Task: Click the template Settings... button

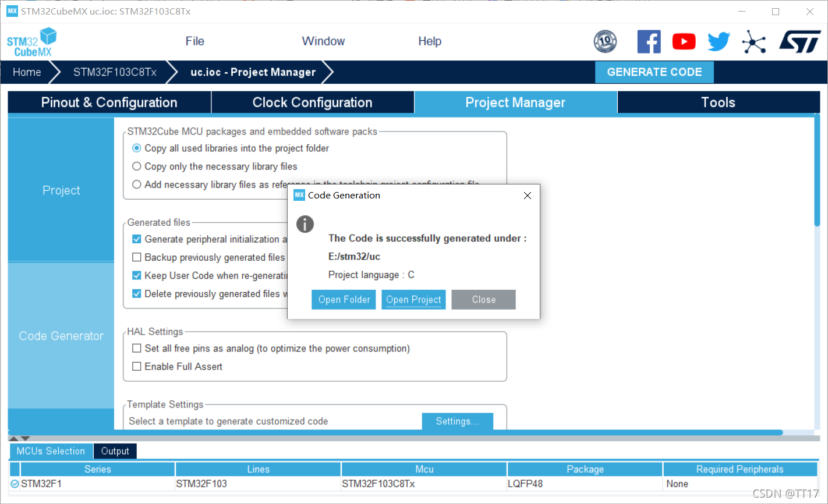Action: point(457,421)
